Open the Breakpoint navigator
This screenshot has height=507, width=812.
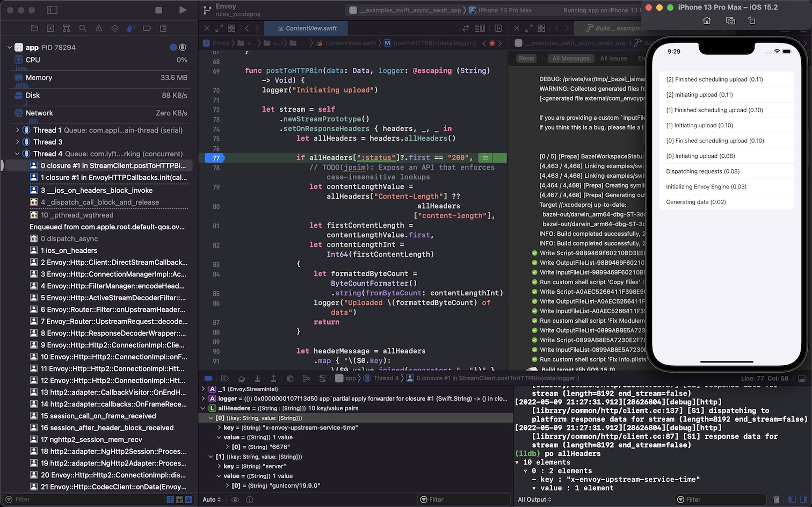pyautogui.click(x=147, y=28)
